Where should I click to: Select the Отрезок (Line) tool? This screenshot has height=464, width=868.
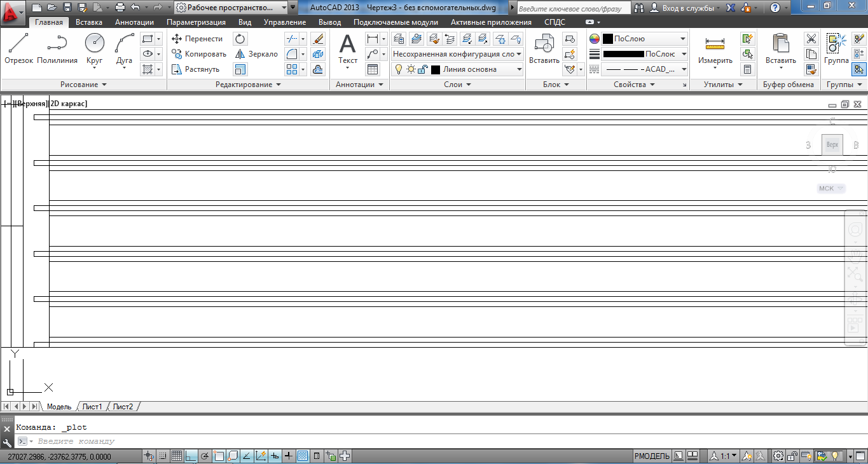18,50
